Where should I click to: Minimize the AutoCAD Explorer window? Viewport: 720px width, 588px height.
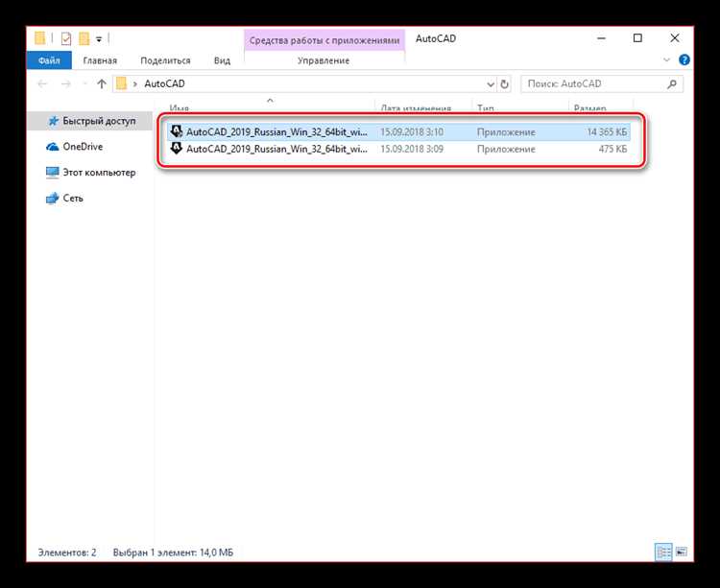(602, 38)
